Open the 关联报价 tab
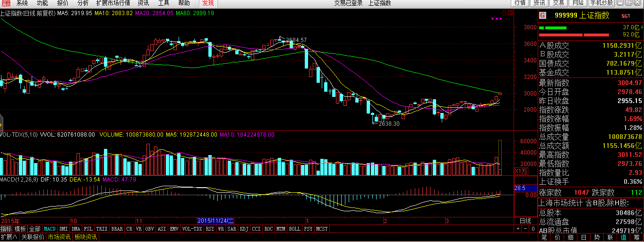644x242 pixels. [x=32, y=237]
